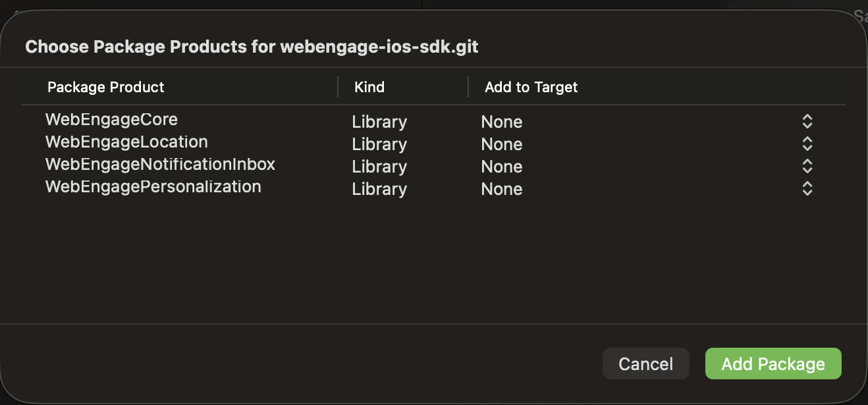Click None target value for WebEngageCore
Screen dimensions: 868x405
pyautogui.click(x=501, y=122)
